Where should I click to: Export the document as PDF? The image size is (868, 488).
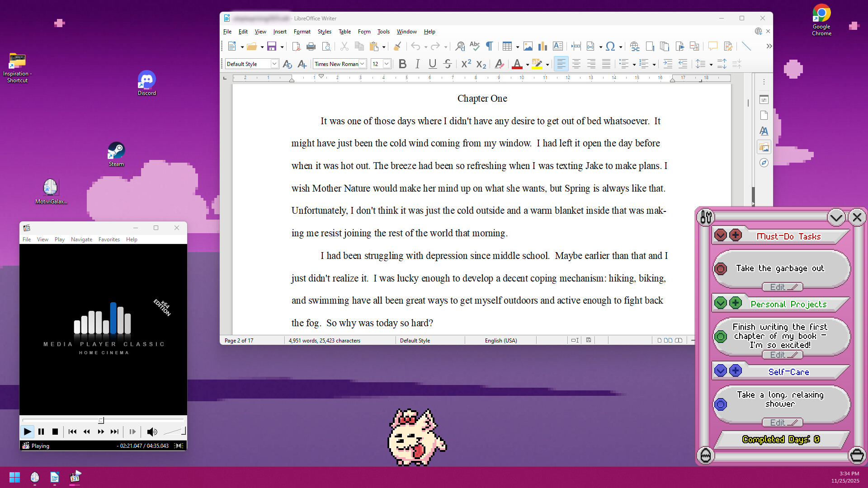[x=296, y=46]
